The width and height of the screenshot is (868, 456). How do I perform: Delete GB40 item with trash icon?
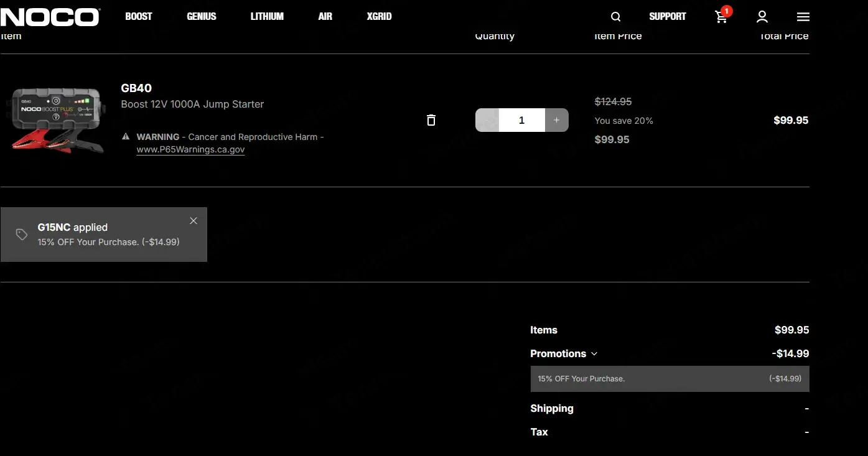(x=431, y=120)
